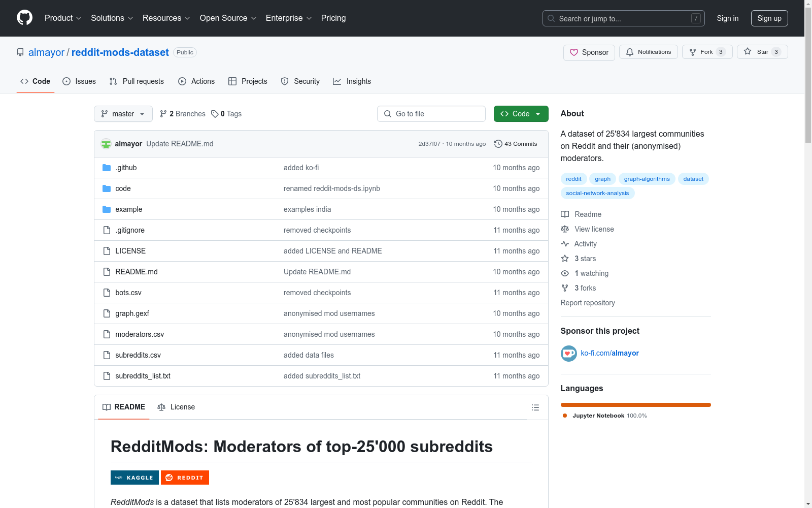The image size is (812, 508).
Task: Click the code folder icon
Action: tap(107, 188)
